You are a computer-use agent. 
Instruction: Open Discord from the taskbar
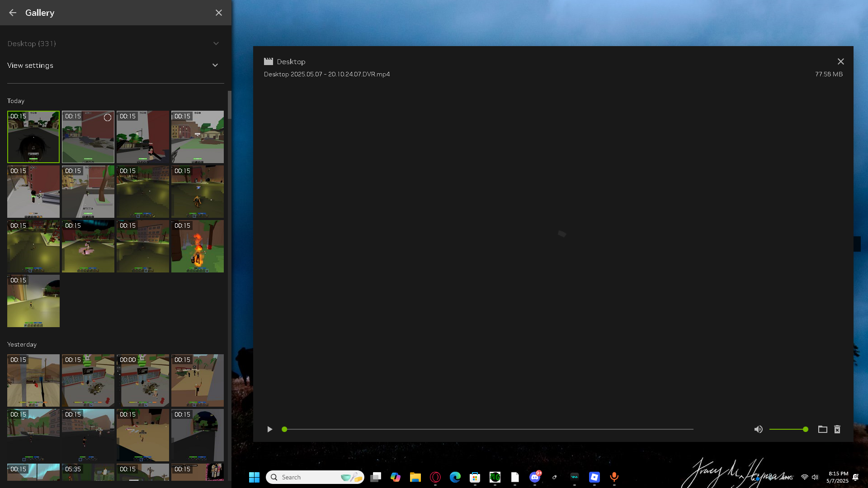click(x=535, y=477)
